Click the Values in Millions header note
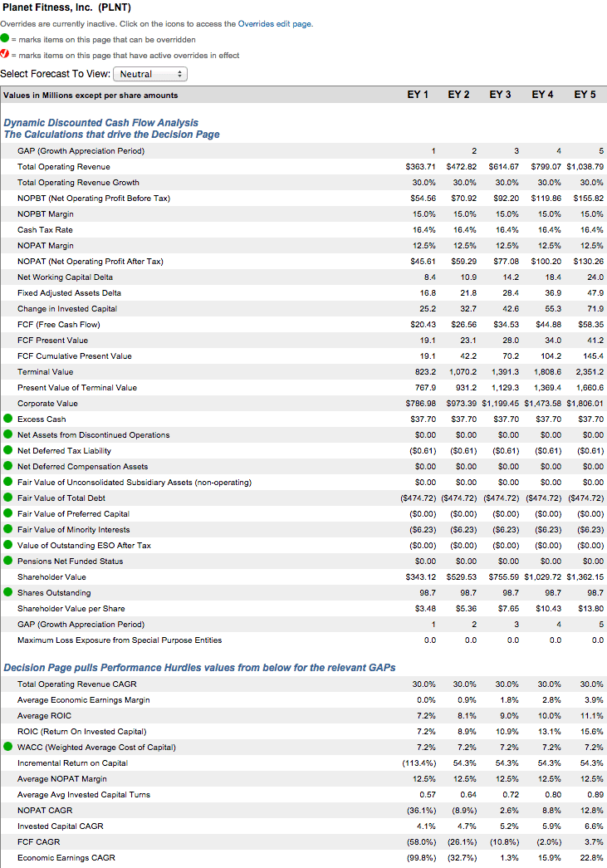607x868 pixels. [91, 96]
